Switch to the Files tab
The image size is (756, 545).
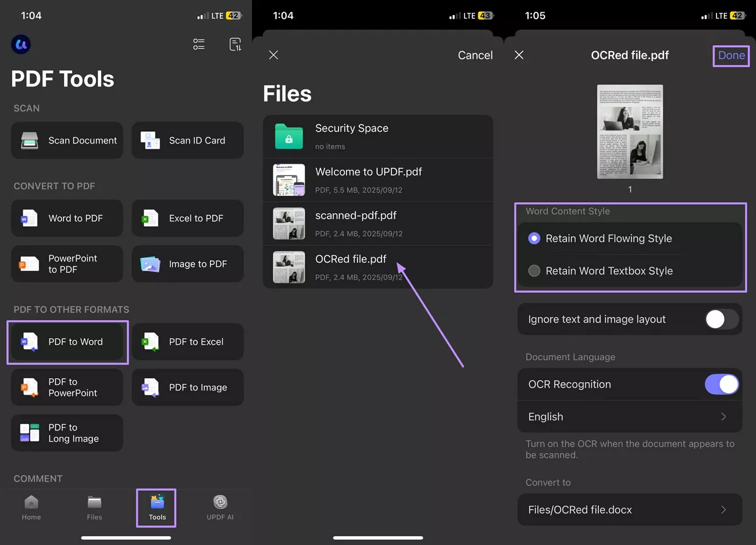click(x=94, y=508)
